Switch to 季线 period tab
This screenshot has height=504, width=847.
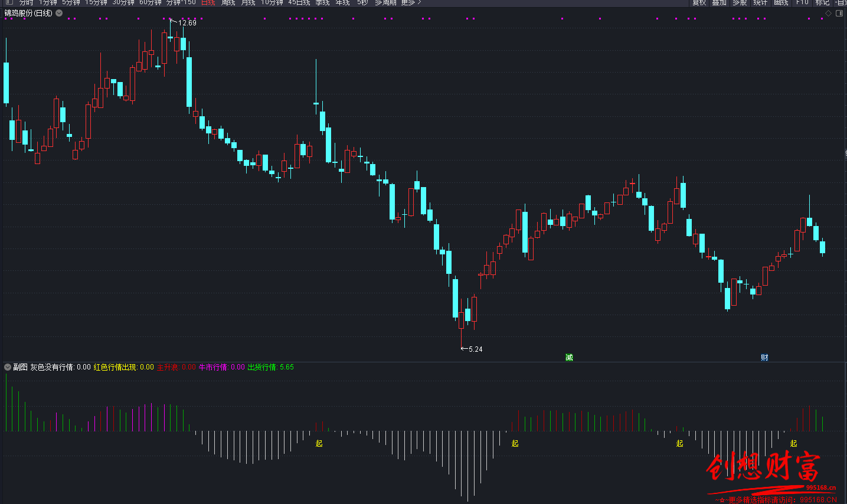point(323,2)
